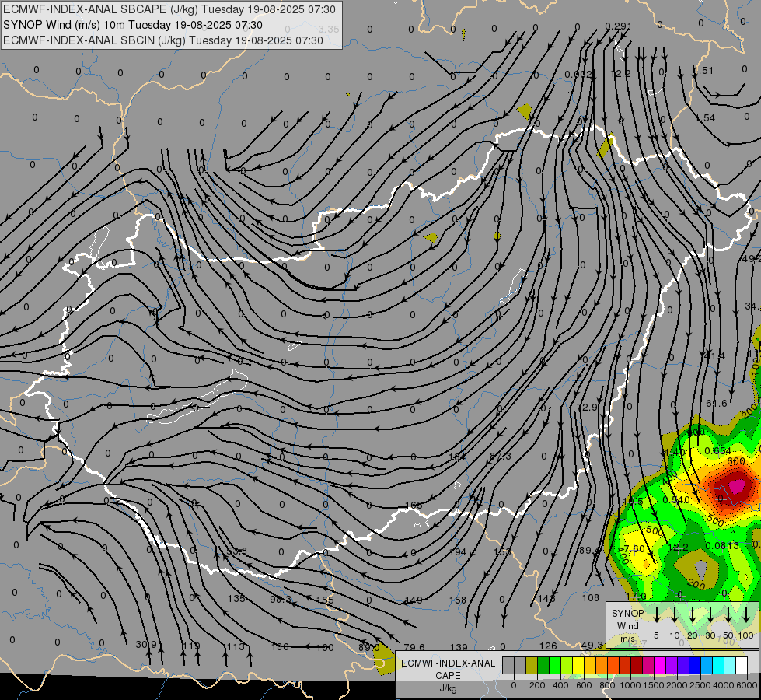This screenshot has height=700, width=761.
Task: Click the '6000' tick on CAPE legend
Action: (x=747, y=685)
